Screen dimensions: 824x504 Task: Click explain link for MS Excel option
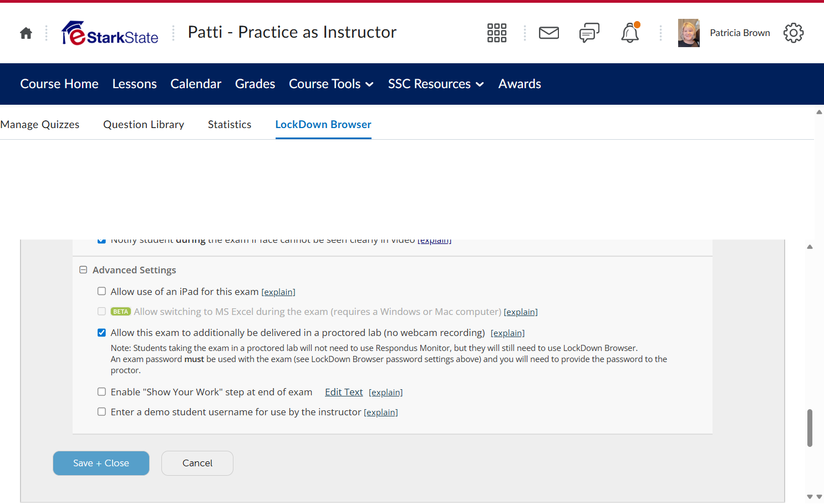tap(521, 312)
